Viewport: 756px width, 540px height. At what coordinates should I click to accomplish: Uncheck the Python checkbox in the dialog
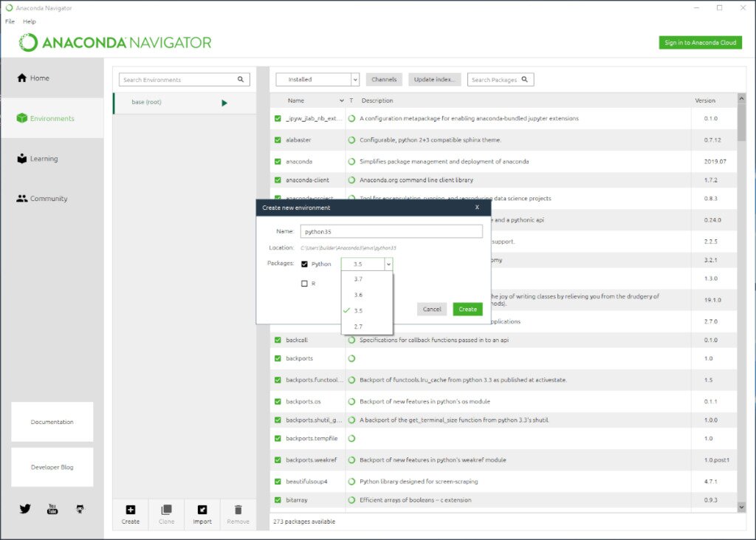(x=305, y=264)
